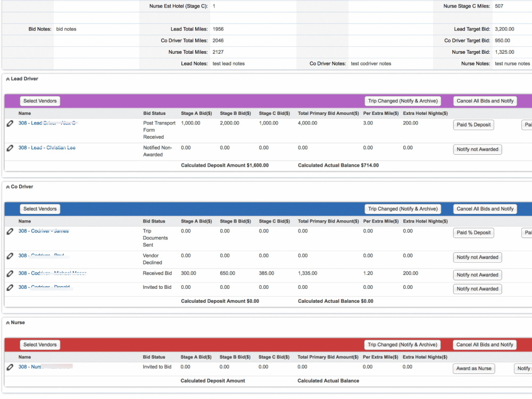Click Co Driver Target Bid value 950.00
Viewport: 532px width, 399px height.
coord(502,41)
